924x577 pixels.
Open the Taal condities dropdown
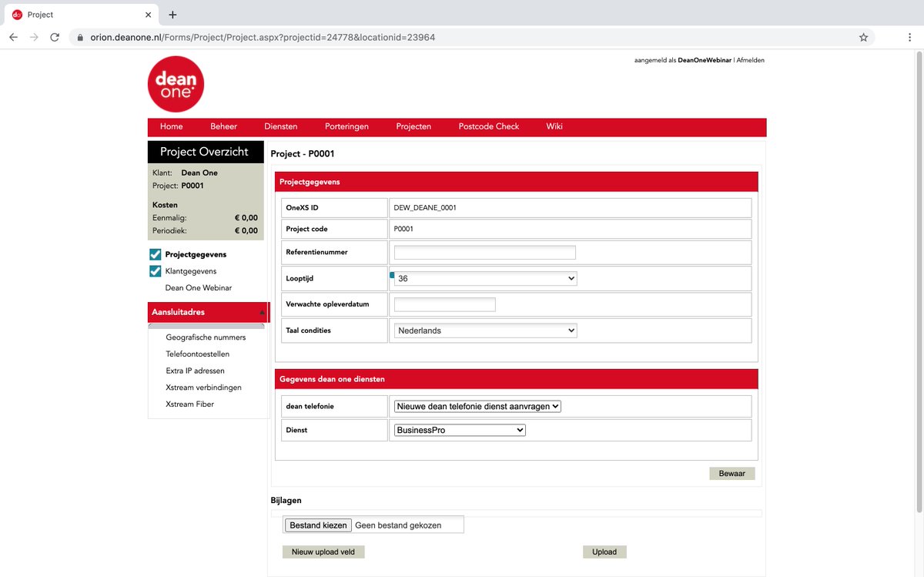(485, 330)
